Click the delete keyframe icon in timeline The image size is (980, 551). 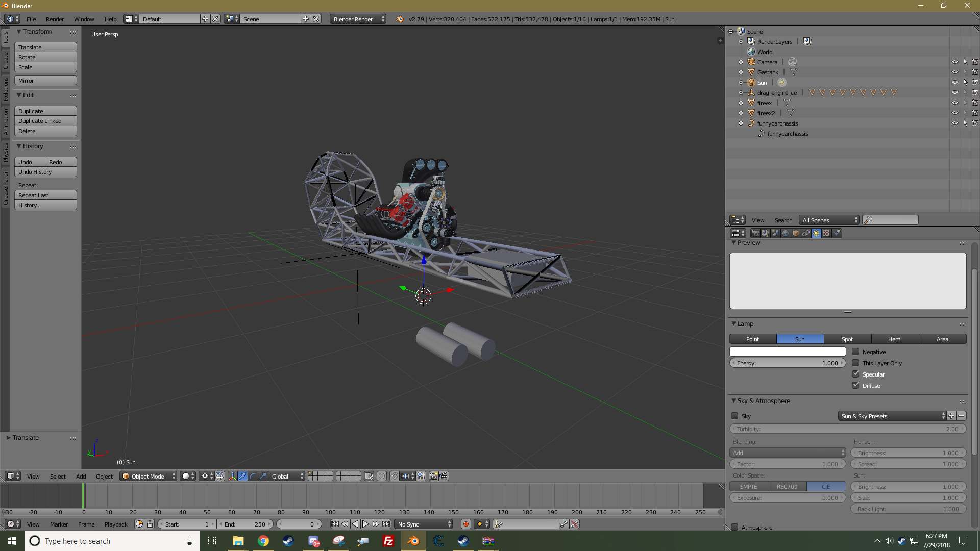tap(574, 524)
